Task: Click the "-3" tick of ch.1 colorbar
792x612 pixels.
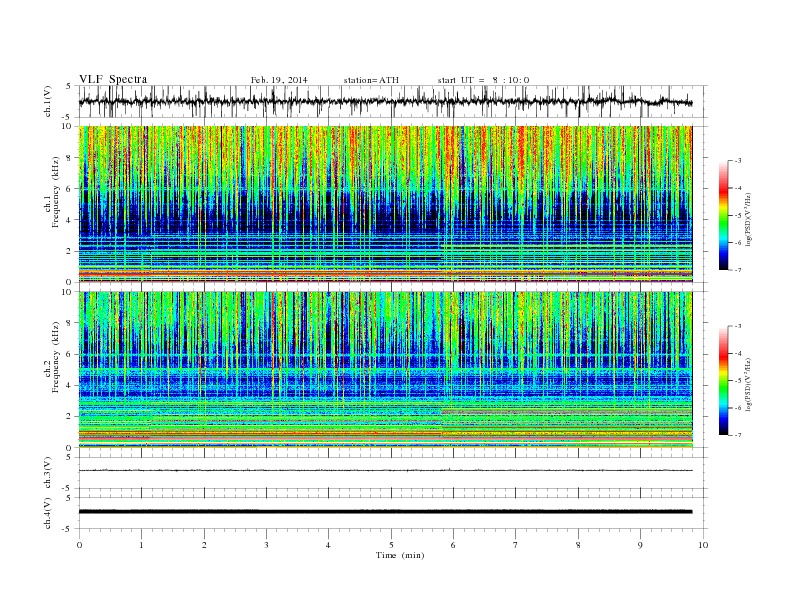Action: [738, 161]
